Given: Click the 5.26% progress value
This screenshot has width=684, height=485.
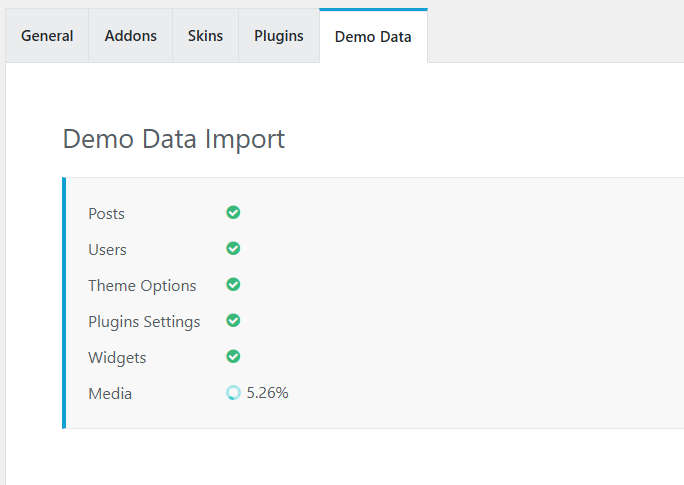Looking at the screenshot, I should tap(267, 393).
